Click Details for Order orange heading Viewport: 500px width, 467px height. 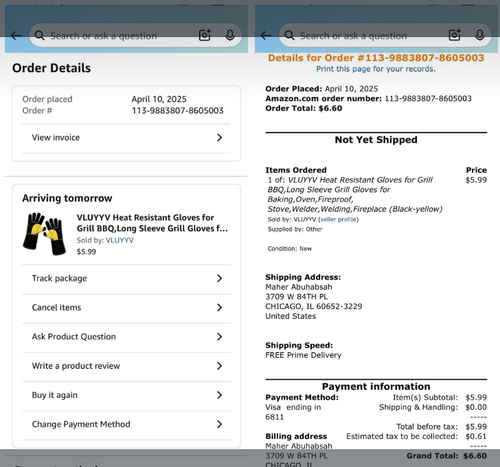pos(376,58)
